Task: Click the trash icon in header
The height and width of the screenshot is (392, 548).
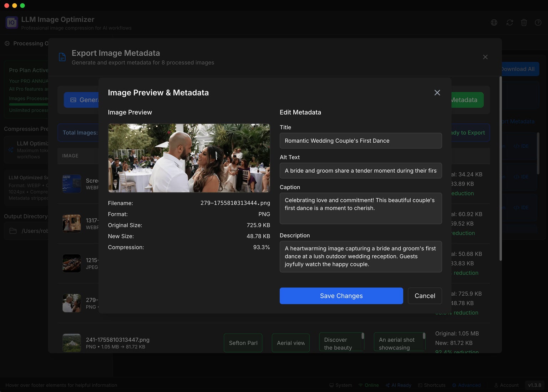Action: 524,22
